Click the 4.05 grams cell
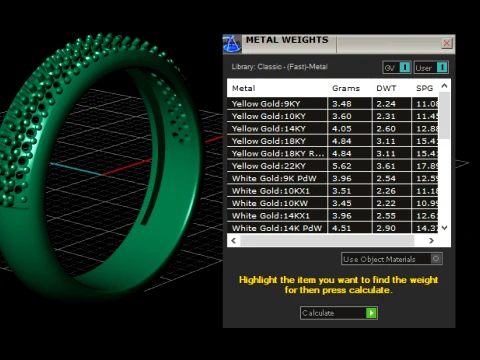This screenshot has width=480, height=360. pyautogui.click(x=350, y=129)
